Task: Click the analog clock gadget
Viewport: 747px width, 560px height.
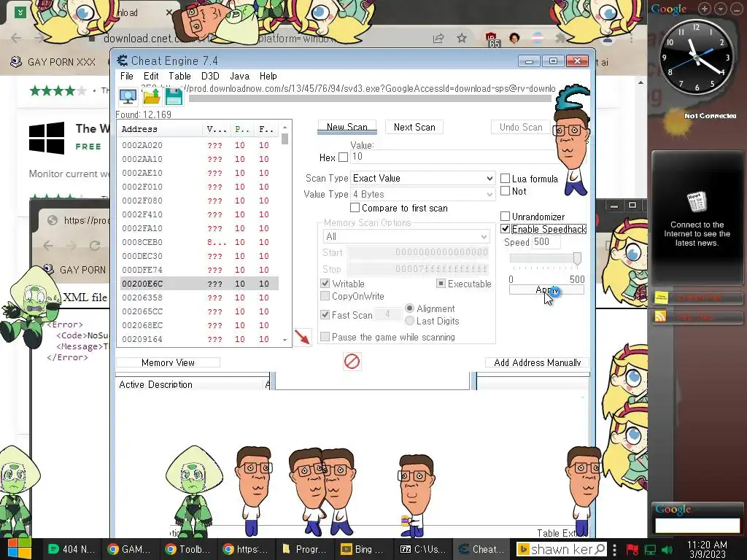Action: click(x=697, y=58)
